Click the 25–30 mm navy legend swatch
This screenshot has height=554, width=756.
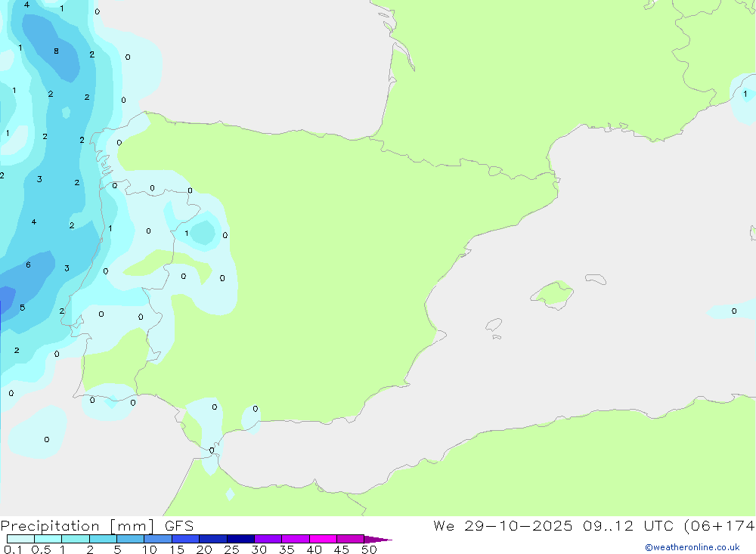[240, 539]
